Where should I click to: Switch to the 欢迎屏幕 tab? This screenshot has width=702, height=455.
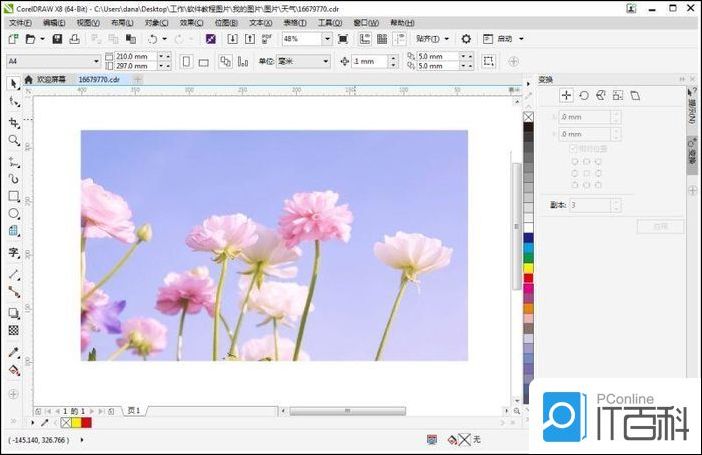pos(51,78)
